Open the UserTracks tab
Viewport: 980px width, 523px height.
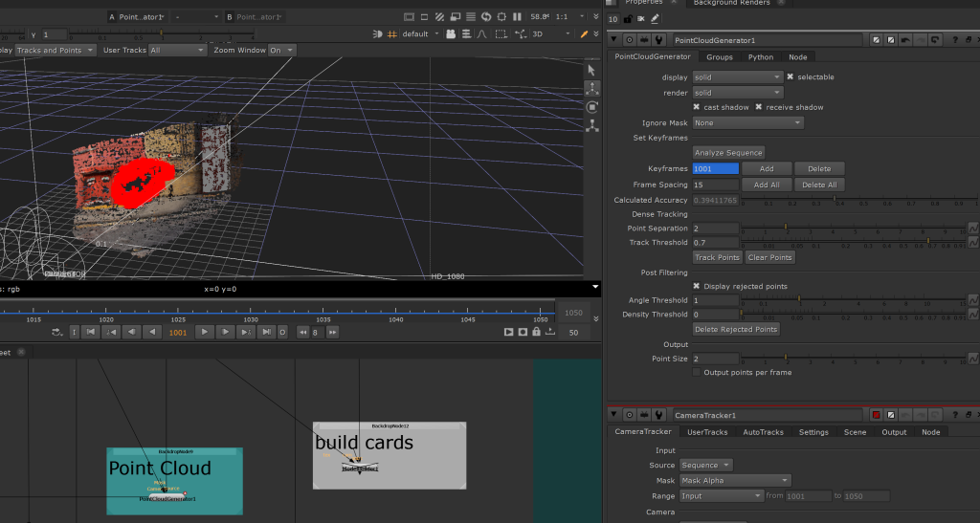click(x=707, y=432)
